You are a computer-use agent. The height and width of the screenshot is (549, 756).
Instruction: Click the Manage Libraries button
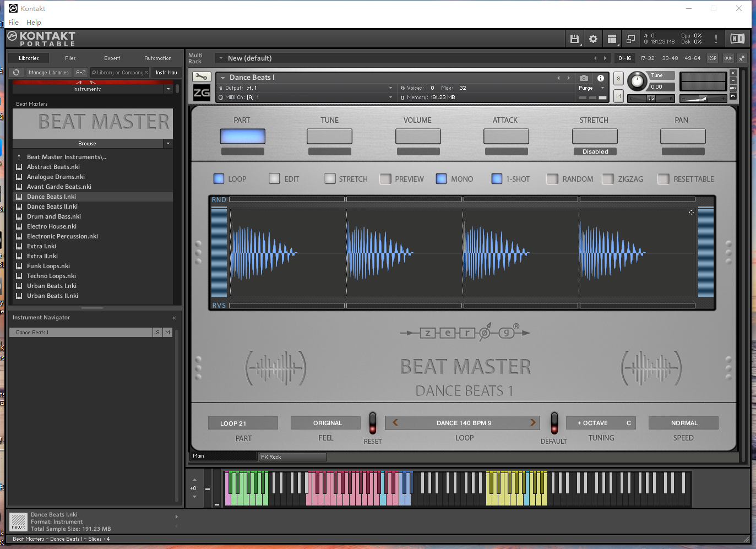pyautogui.click(x=49, y=72)
